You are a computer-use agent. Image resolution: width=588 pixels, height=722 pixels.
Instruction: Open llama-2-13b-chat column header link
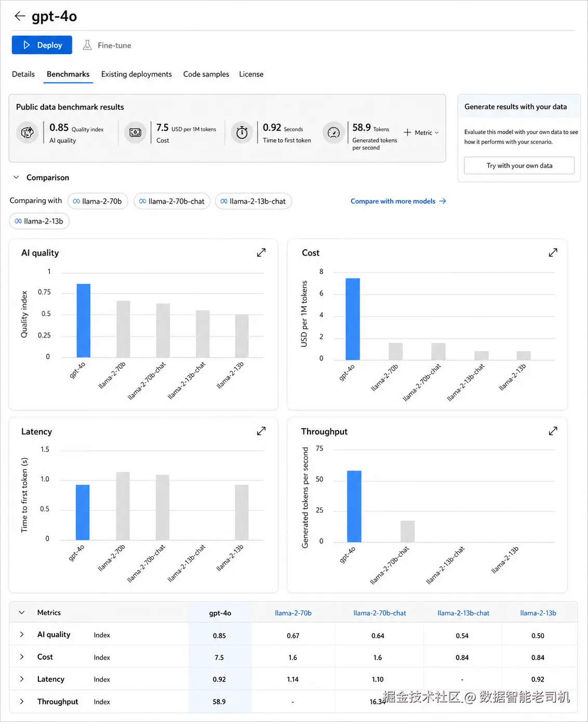pos(463,613)
